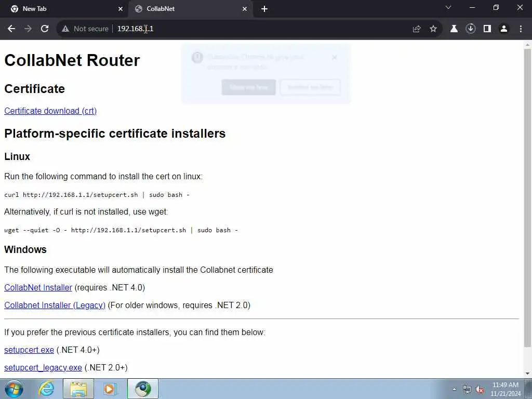Click the forward navigation arrow
This screenshot has height=399, width=532.
coord(28,29)
